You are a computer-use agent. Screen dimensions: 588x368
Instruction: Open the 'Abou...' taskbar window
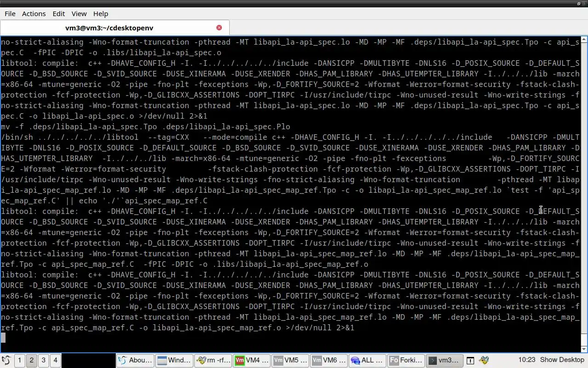[135, 360]
